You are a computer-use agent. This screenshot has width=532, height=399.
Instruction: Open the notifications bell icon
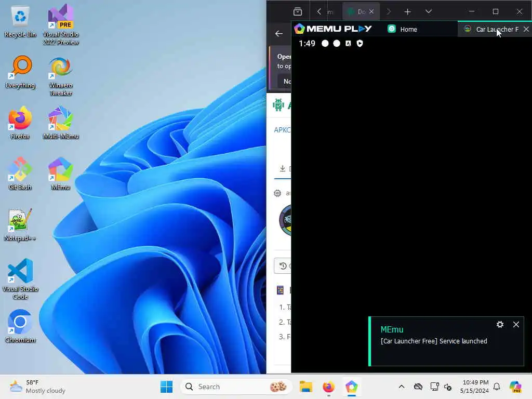coord(497,387)
